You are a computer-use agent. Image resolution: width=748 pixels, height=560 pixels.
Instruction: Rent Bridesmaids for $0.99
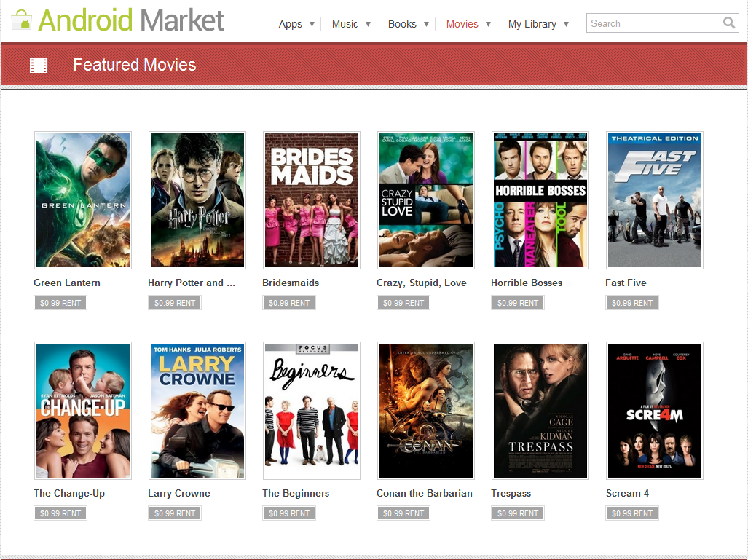[x=288, y=302]
